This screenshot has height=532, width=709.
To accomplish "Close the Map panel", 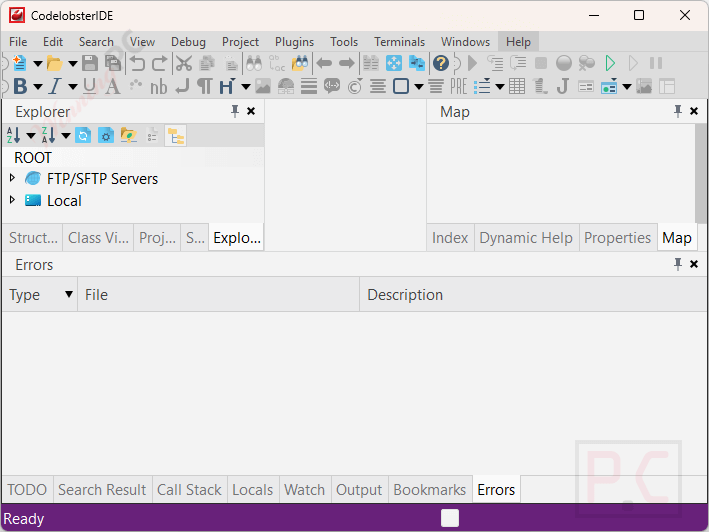I will tap(694, 111).
